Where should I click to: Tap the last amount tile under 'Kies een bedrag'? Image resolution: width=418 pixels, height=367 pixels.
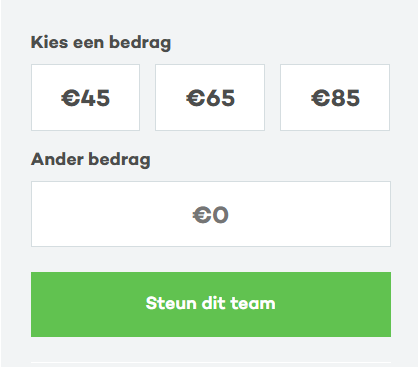coord(335,97)
